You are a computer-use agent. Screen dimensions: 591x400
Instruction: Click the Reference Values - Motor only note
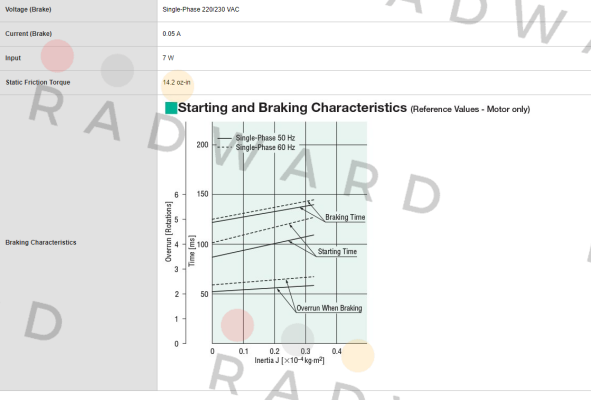(470, 109)
